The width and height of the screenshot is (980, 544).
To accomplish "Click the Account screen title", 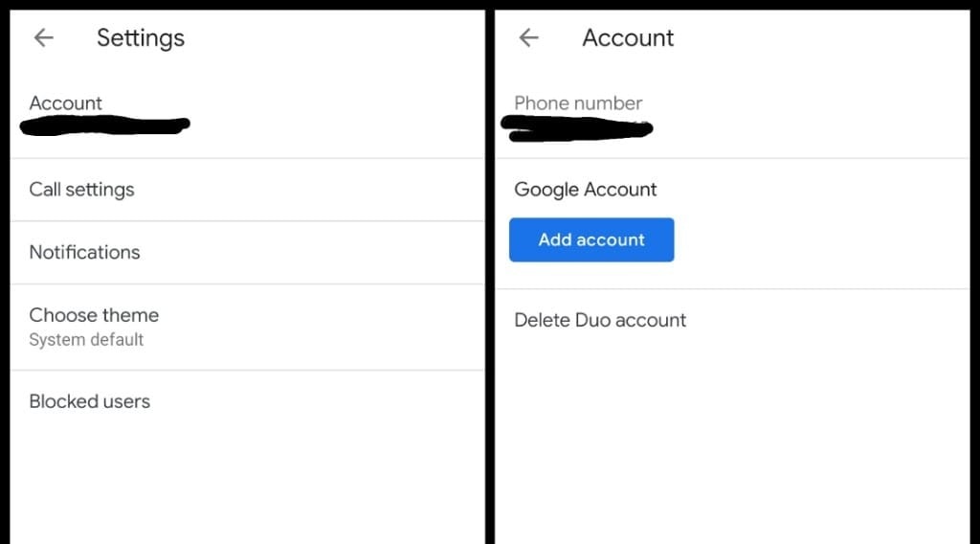I will 628,38.
